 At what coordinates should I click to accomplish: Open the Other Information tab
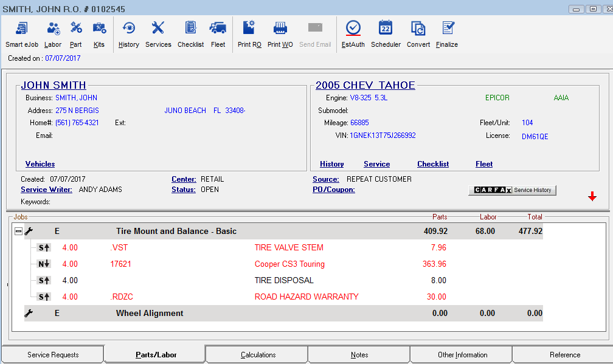[x=460, y=354]
